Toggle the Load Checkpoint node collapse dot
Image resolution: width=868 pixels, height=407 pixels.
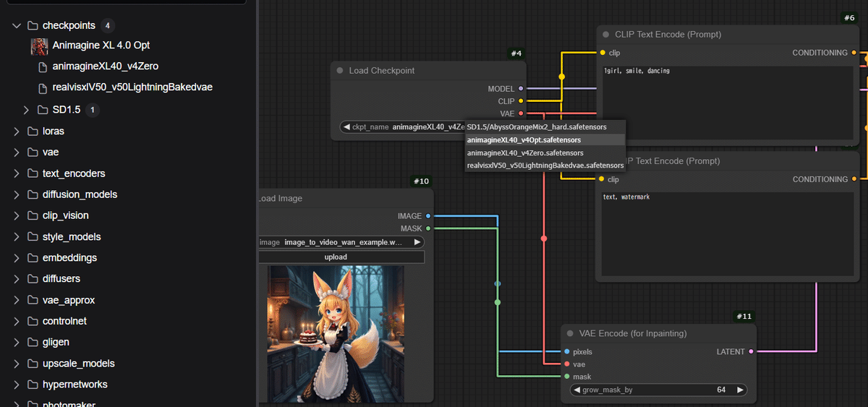[x=340, y=71]
